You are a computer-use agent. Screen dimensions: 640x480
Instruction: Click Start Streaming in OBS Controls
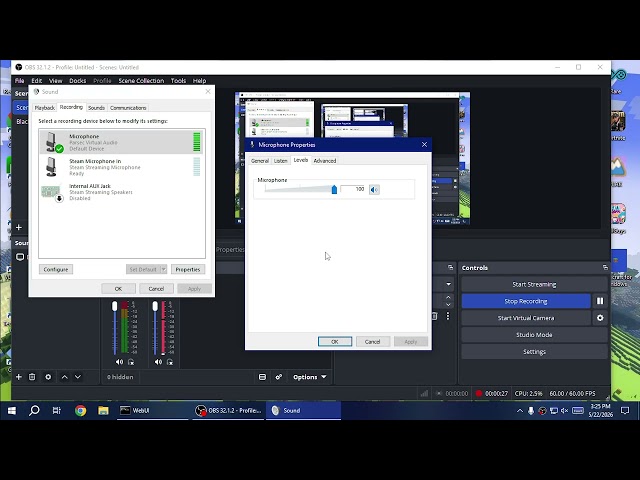click(x=534, y=284)
